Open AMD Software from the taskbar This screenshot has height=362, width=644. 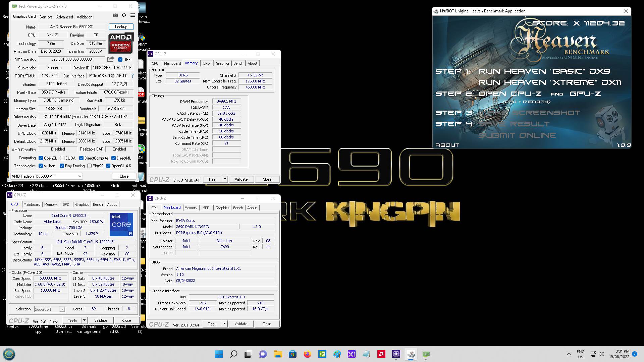pyautogui.click(x=381, y=354)
